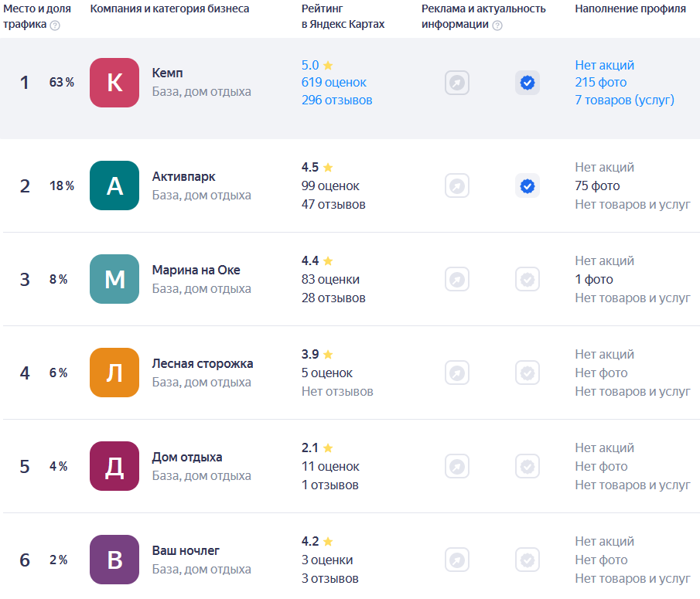This screenshot has width=700, height=599.
Task: Click the 'Наполнение профиля' column header
Action: 630,9
